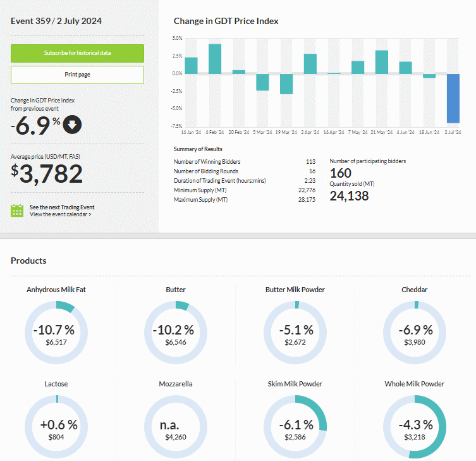476x461 pixels.
Task: Click the Number of Bidding Rounds row
Action: coord(245,171)
